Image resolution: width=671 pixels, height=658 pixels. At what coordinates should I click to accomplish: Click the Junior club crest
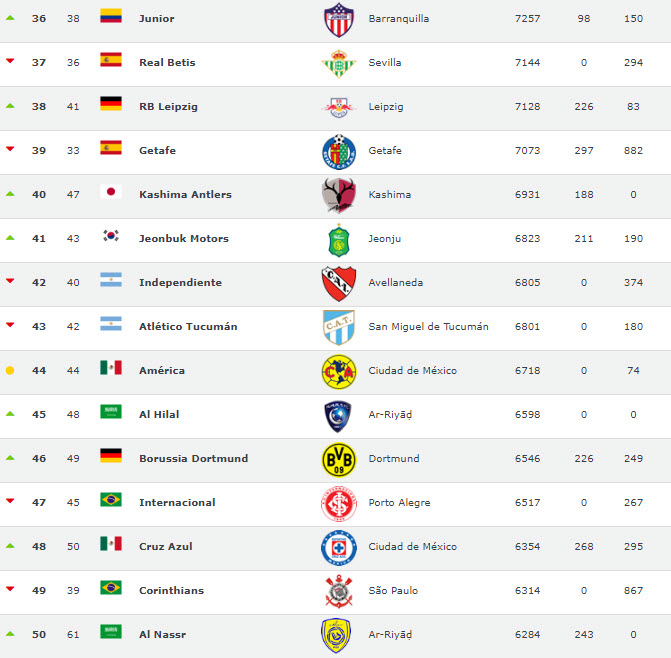coord(339,19)
